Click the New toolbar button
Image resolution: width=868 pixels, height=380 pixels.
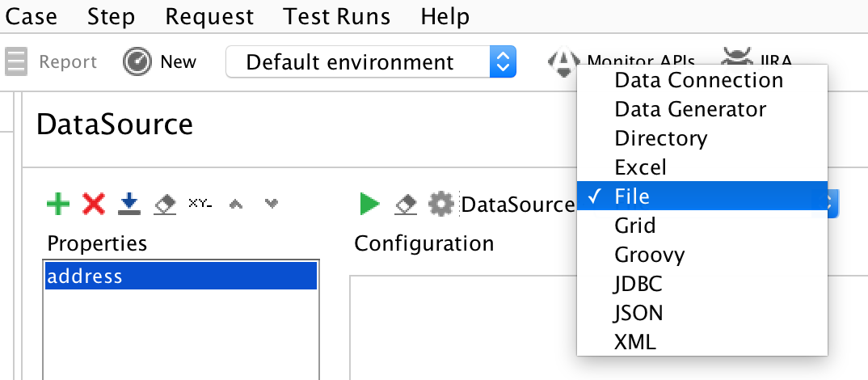(160, 62)
